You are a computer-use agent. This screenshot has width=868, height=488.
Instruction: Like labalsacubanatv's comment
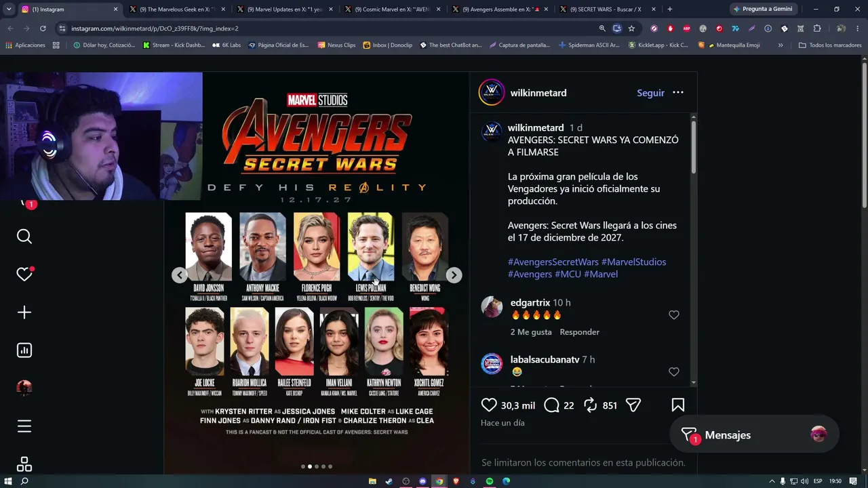pyautogui.click(x=674, y=372)
